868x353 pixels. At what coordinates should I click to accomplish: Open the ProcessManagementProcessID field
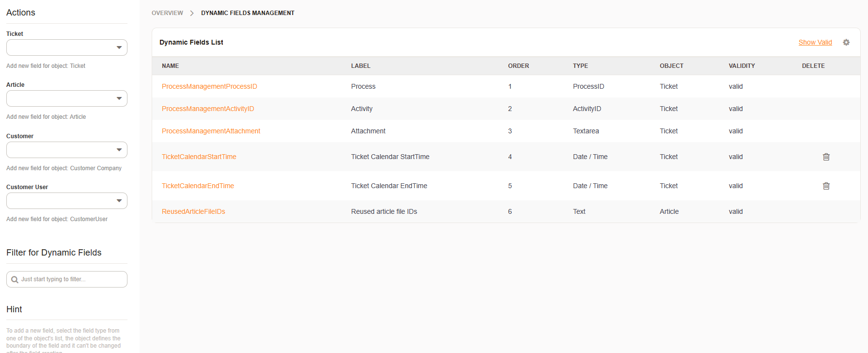[x=209, y=86]
